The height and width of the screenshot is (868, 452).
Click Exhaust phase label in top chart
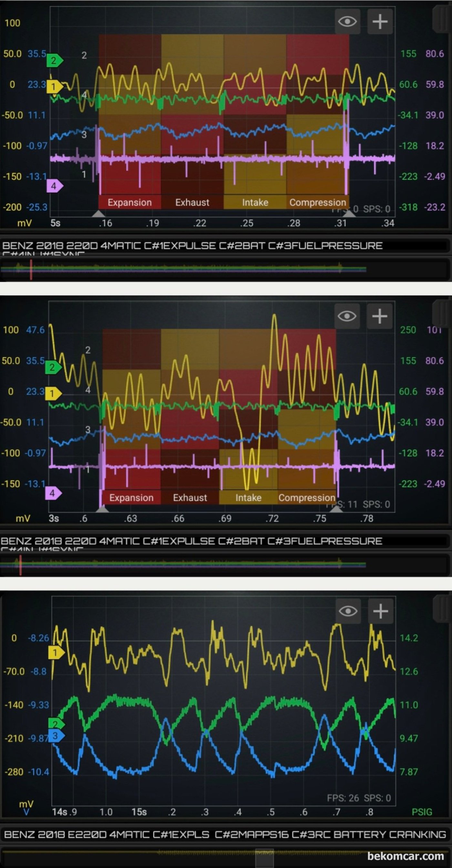click(x=192, y=202)
